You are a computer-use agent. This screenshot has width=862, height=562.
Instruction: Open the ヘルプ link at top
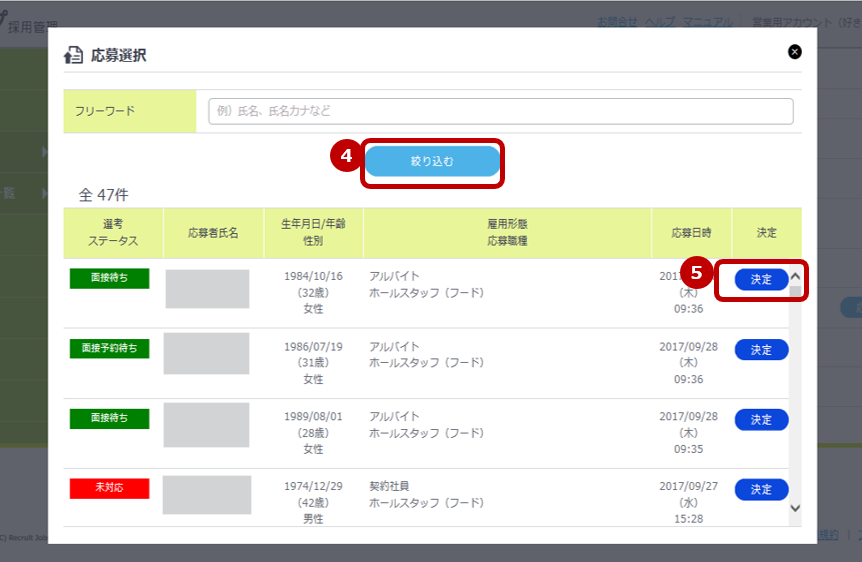pyautogui.click(x=659, y=21)
